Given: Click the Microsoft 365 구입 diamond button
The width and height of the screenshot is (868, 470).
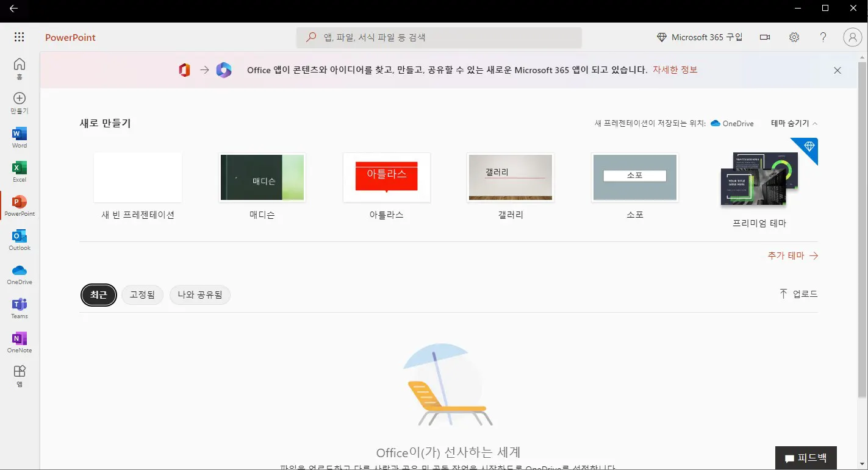Looking at the screenshot, I should [700, 37].
